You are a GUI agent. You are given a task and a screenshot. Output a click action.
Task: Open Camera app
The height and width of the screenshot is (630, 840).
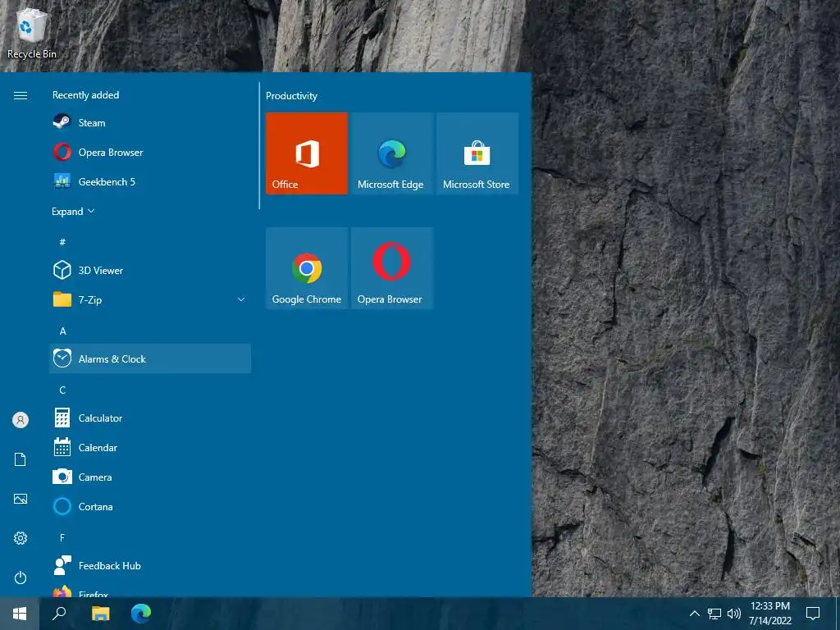[150, 477]
